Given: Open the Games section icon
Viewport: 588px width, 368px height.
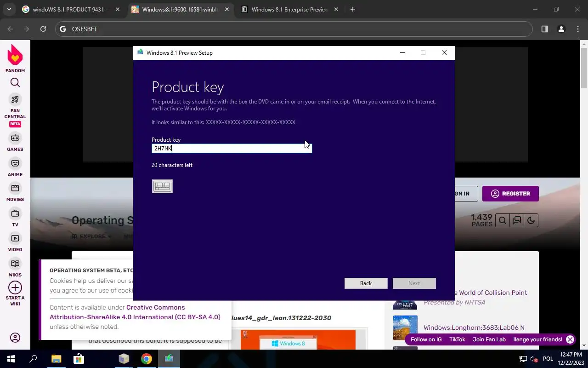Looking at the screenshot, I should [15, 138].
